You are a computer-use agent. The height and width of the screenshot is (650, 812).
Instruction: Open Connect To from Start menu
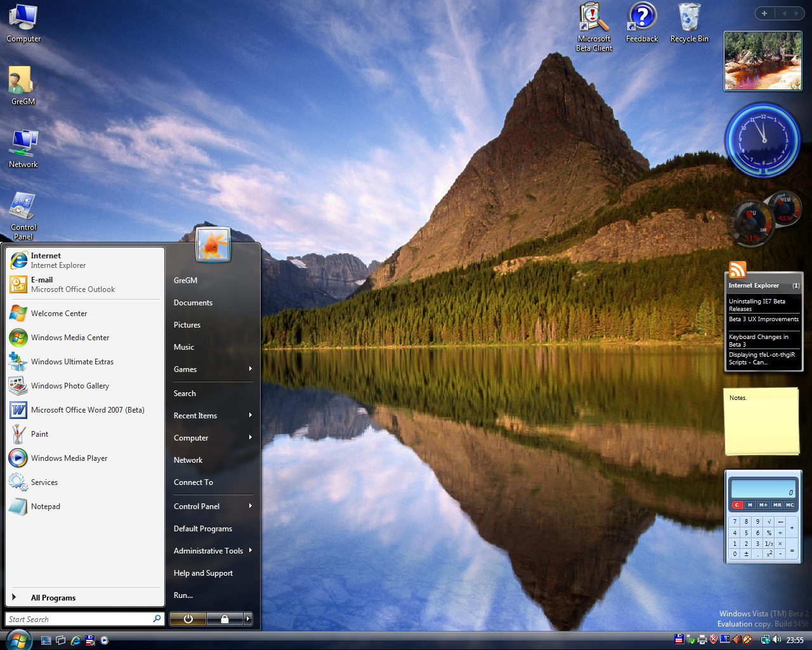193,482
